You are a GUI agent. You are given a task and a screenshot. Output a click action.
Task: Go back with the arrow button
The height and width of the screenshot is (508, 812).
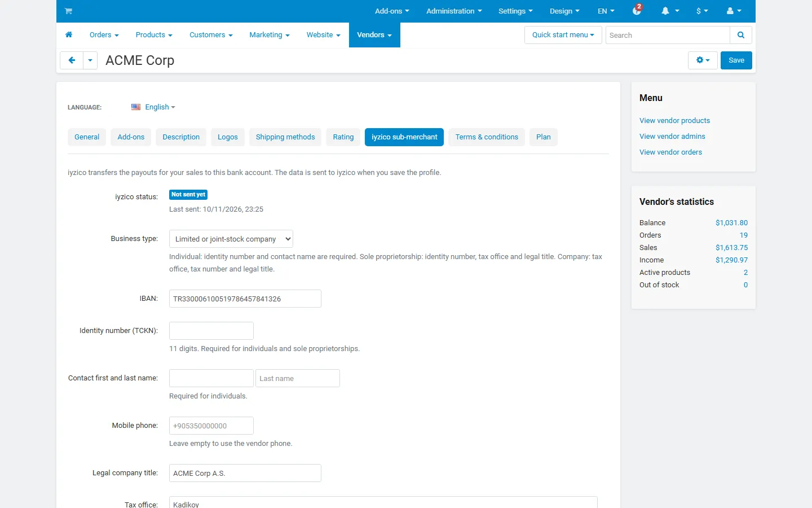coord(72,60)
